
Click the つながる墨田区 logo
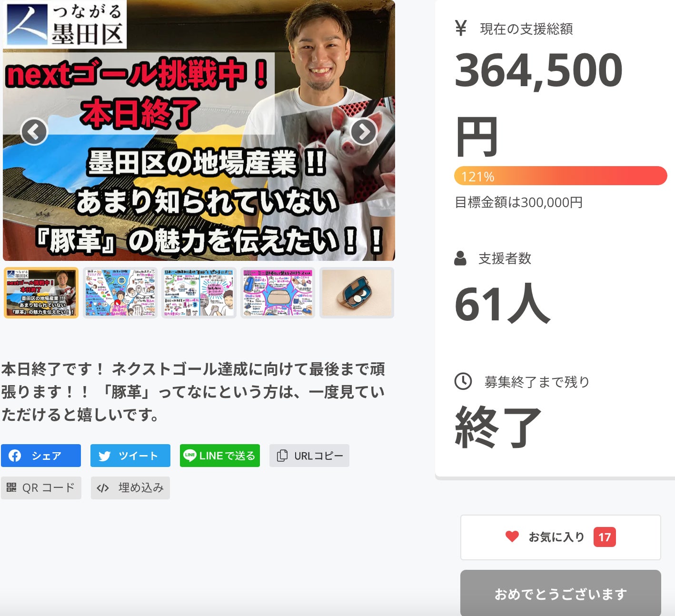[x=65, y=24]
